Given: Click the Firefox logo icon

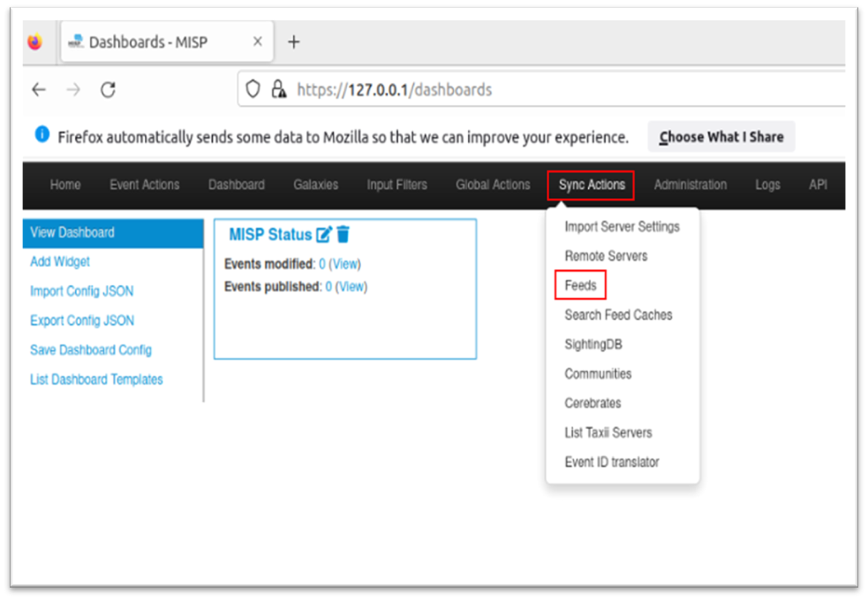Looking at the screenshot, I should (x=34, y=42).
